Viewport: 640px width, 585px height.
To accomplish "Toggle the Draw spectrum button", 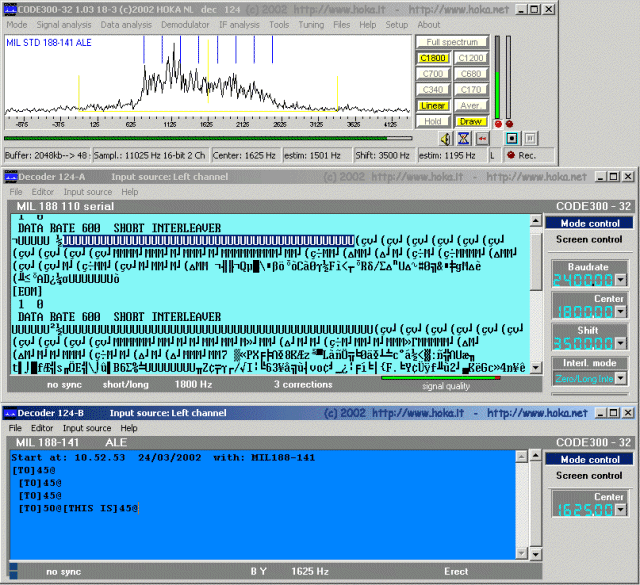I will (471, 121).
